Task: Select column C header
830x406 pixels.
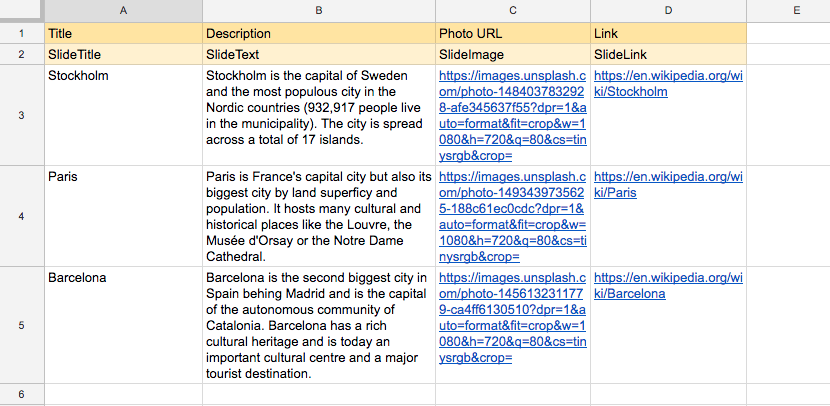Action: pyautogui.click(x=512, y=11)
